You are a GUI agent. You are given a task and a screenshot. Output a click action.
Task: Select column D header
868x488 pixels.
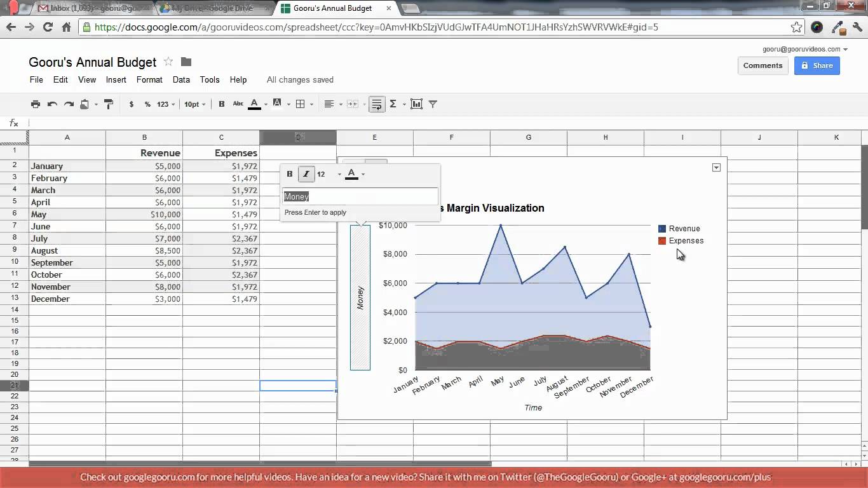point(298,137)
